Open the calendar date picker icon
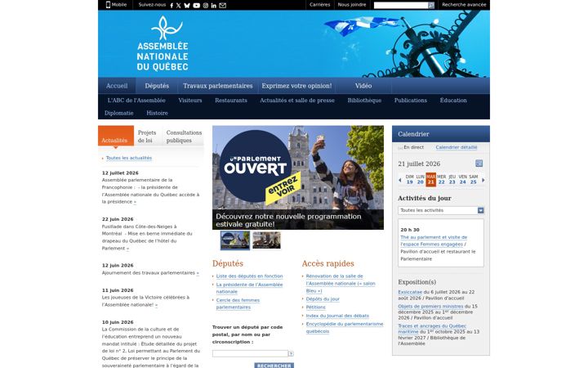588x368 pixels. pyautogui.click(x=479, y=164)
